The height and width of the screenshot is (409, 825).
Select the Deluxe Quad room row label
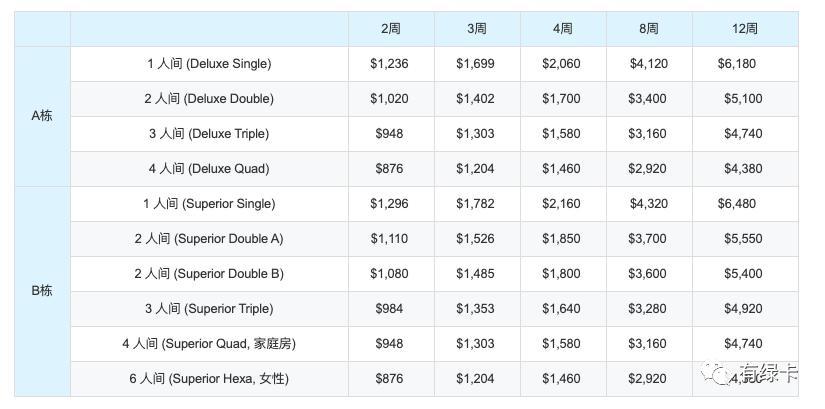point(209,169)
